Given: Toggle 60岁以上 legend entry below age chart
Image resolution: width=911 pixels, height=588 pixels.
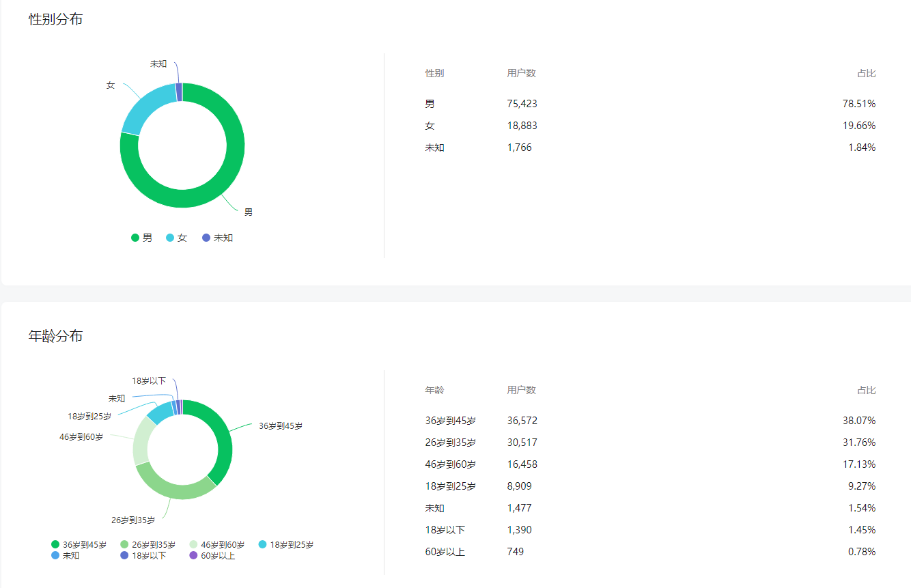Looking at the screenshot, I should pyautogui.click(x=212, y=556).
